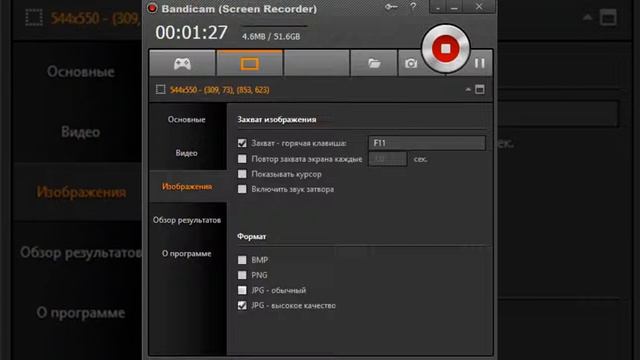Click the window mode icon beside arrow
This screenshot has width=640, height=360.
[x=480, y=89]
